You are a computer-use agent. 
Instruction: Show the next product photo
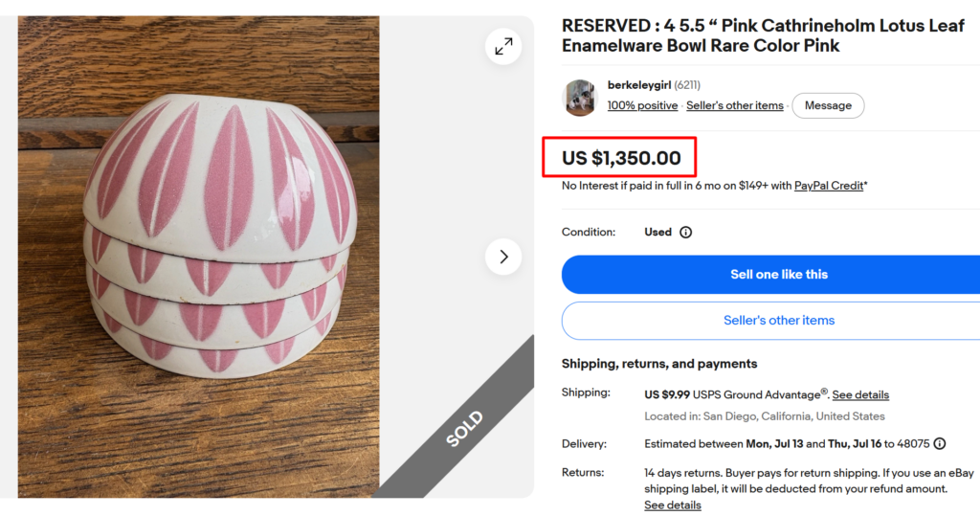503,257
